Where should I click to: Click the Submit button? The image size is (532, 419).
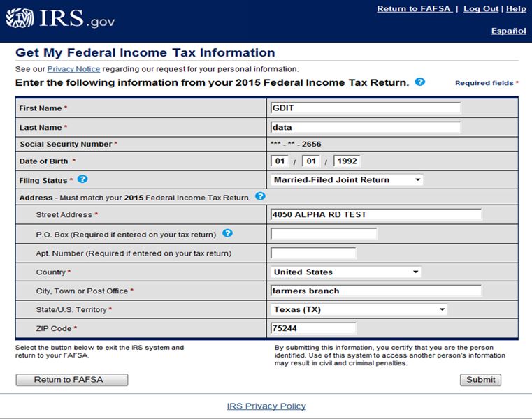[x=480, y=380]
